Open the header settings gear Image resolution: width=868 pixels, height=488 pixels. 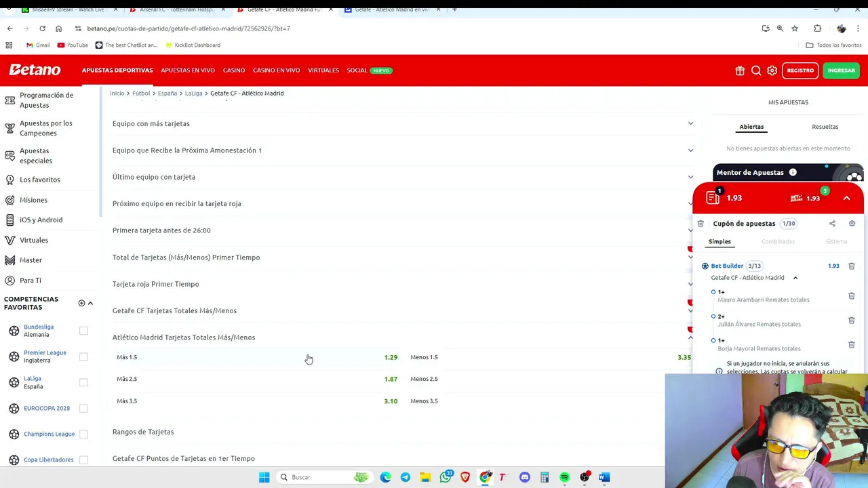tap(772, 70)
